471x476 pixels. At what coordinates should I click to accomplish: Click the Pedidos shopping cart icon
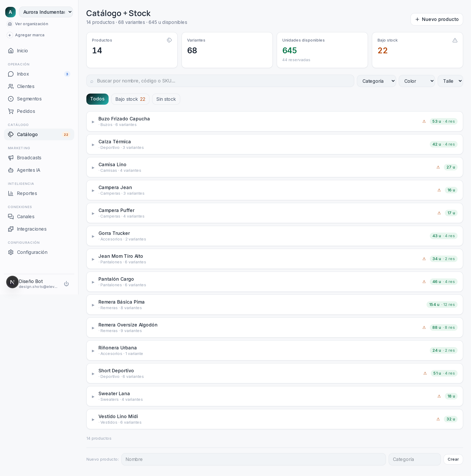11,111
